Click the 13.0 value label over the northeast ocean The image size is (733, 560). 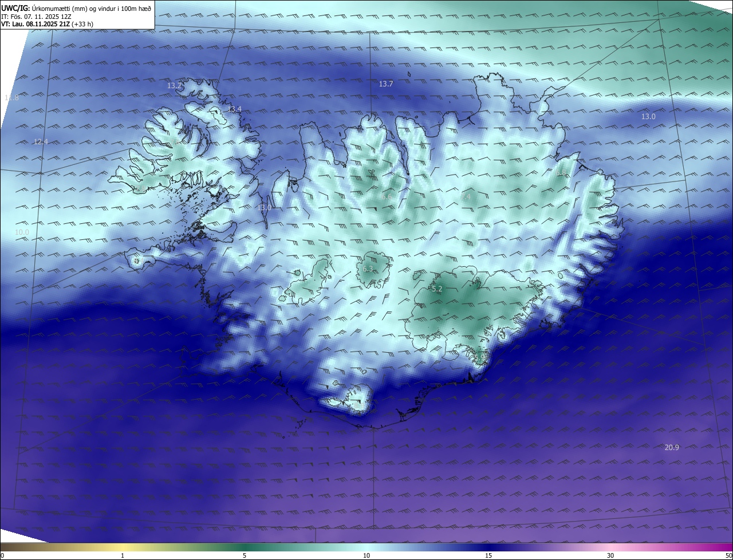pos(648,116)
